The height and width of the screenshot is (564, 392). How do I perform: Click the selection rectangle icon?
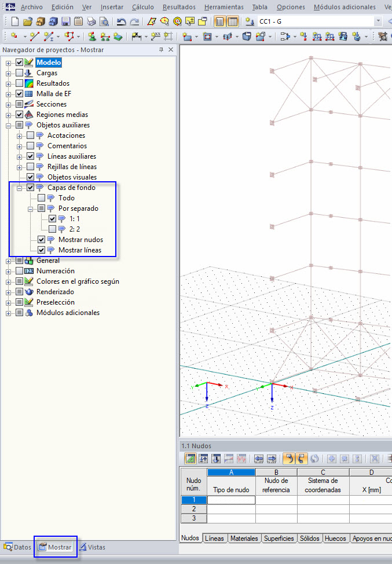click(168, 36)
